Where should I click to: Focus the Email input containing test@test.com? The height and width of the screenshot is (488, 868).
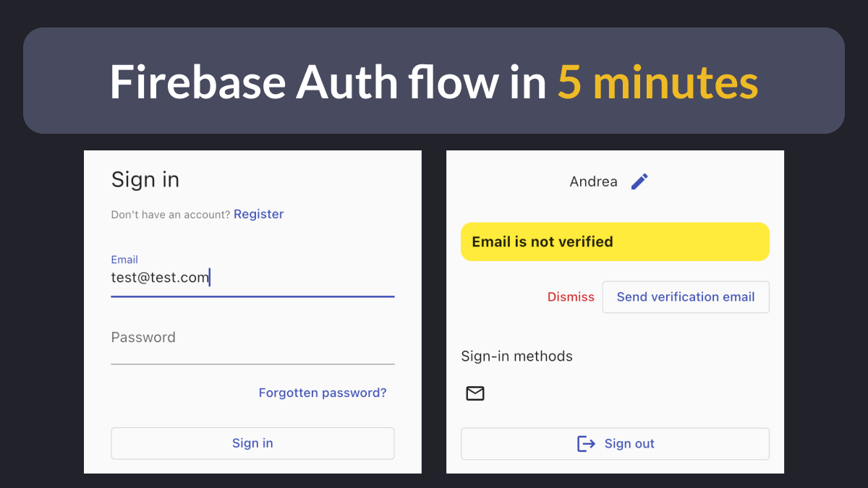252,276
